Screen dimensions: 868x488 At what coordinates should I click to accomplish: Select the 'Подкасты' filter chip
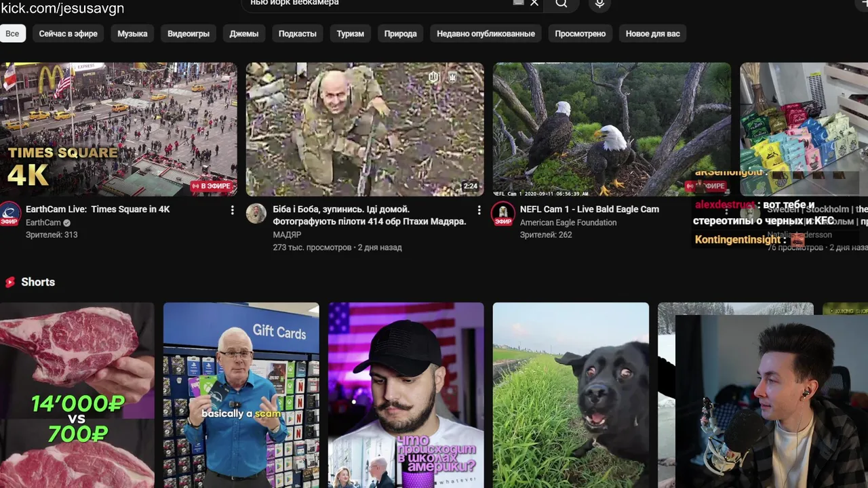click(x=297, y=33)
